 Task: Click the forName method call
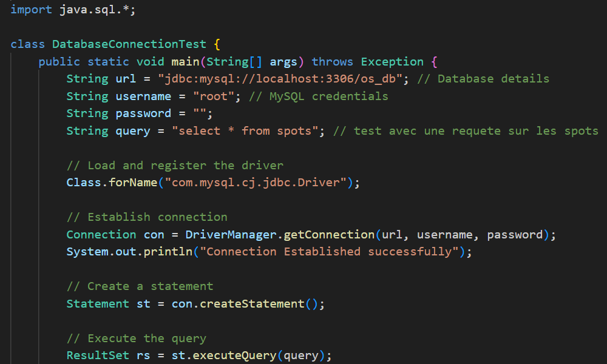pos(133,183)
